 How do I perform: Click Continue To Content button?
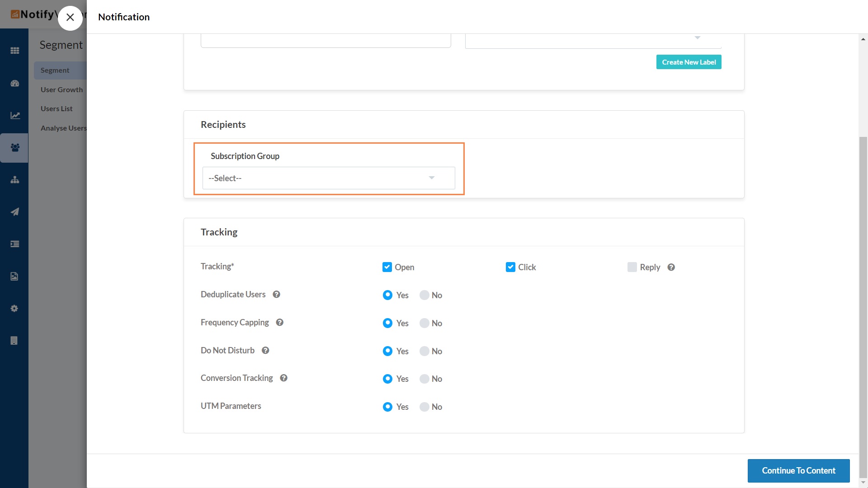point(798,470)
